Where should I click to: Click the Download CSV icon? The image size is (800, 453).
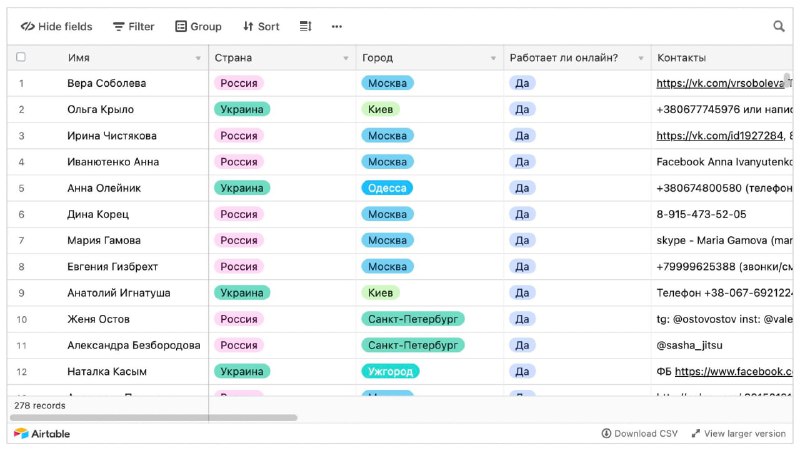[x=606, y=434]
